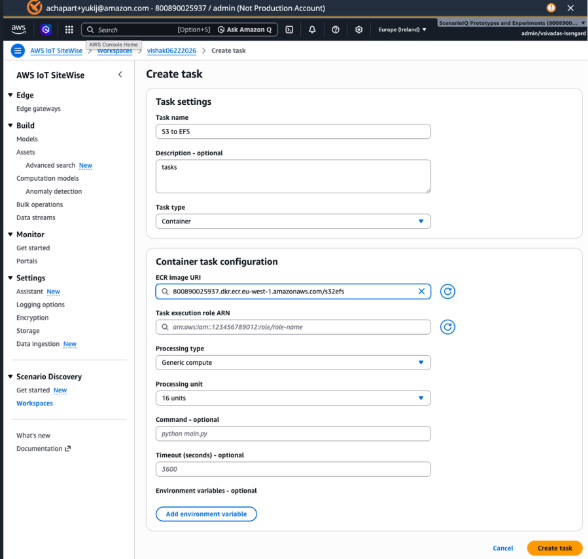588x559 pixels.
Task: Open Assets in sidebar
Action: [26, 152]
